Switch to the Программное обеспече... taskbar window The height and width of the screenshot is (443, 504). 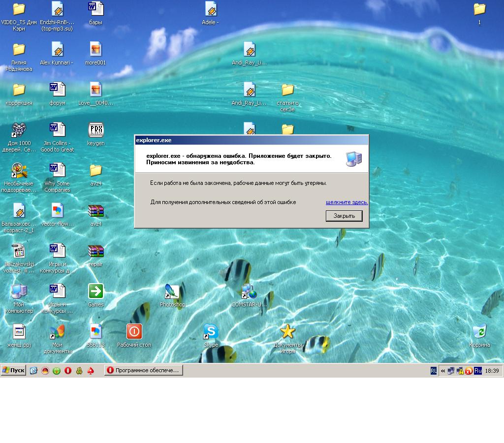click(x=143, y=370)
